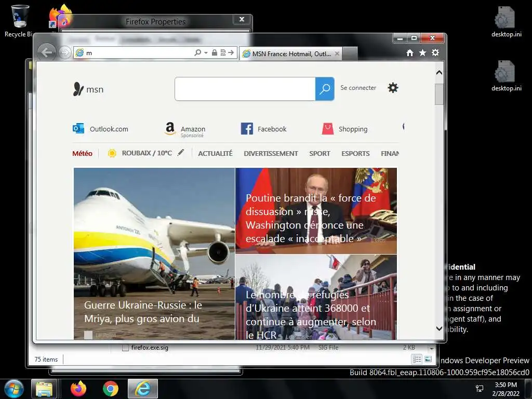This screenshot has width=532, height=399.
Task: Open the ACTUALITÉ menu item
Action: [215, 153]
